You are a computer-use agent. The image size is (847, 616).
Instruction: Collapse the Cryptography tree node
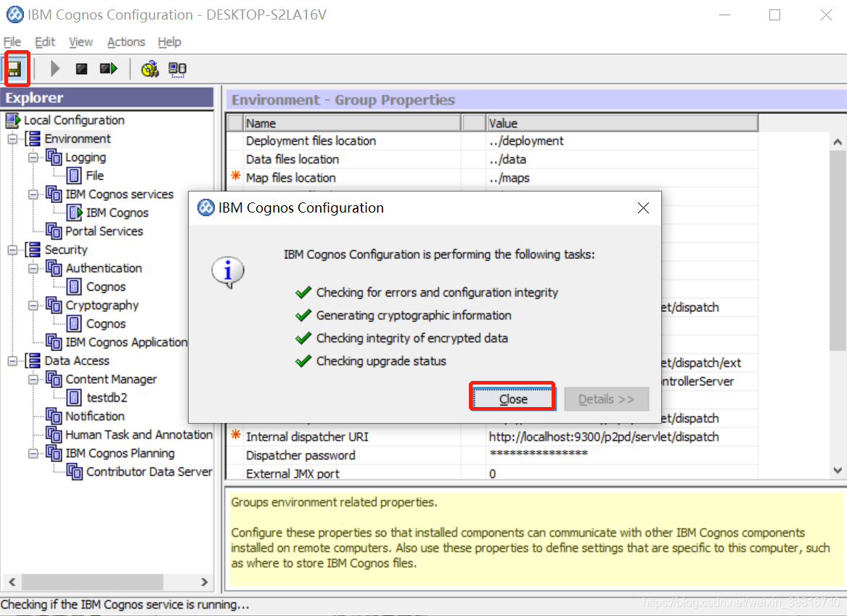point(33,305)
